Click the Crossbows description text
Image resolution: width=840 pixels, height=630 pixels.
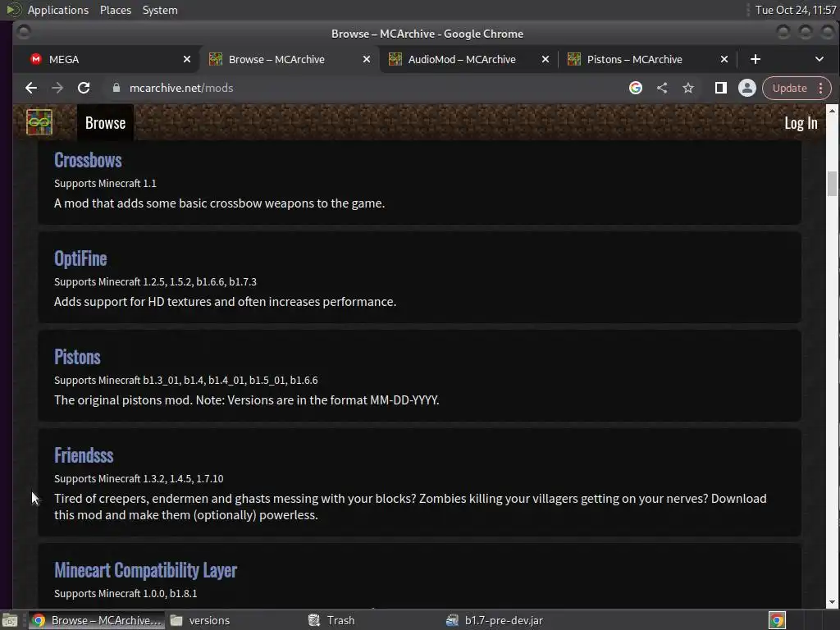220,203
